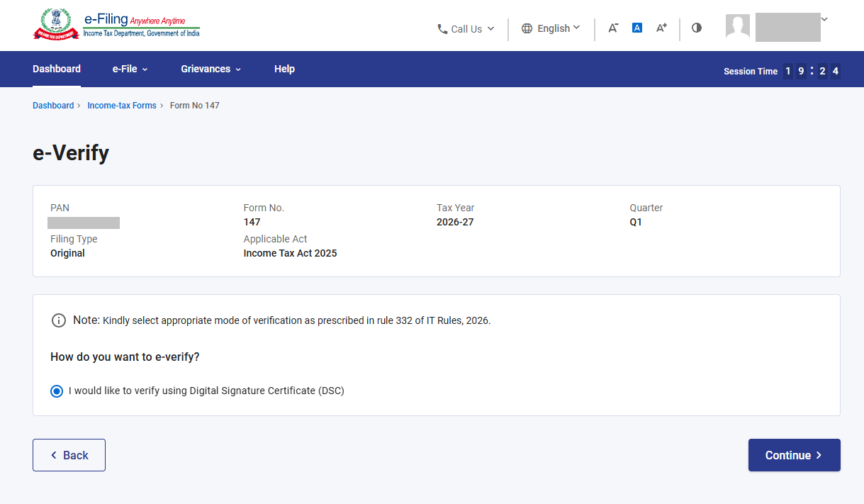Decrease font size with A- icon
The width and height of the screenshot is (864, 504).
click(613, 28)
